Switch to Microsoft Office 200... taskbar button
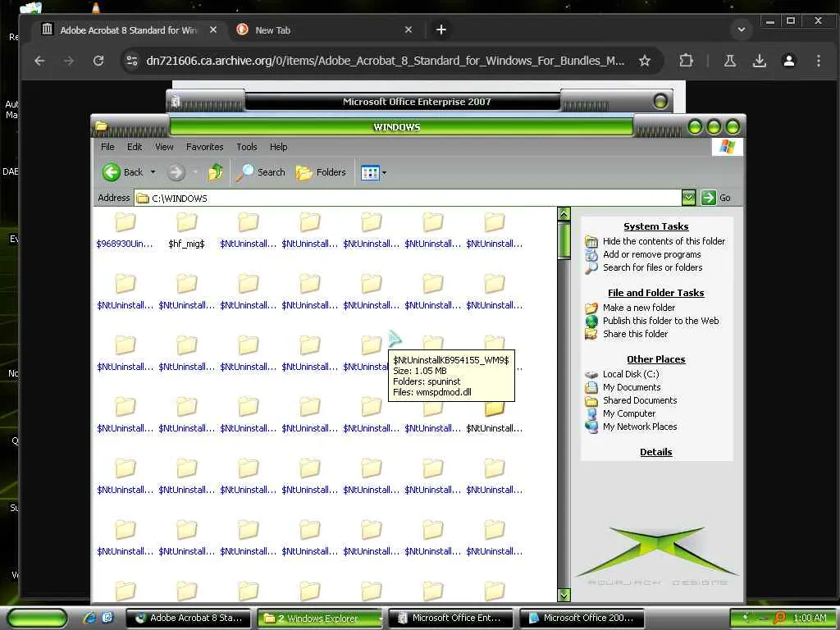The height and width of the screenshot is (630, 840). pyautogui.click(x=582, y=618)
